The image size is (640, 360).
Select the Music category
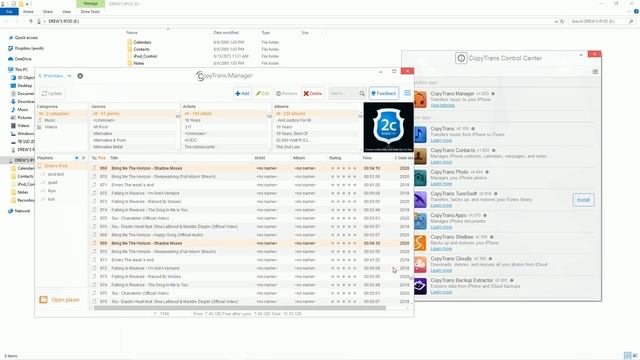(x=50, y=120)
